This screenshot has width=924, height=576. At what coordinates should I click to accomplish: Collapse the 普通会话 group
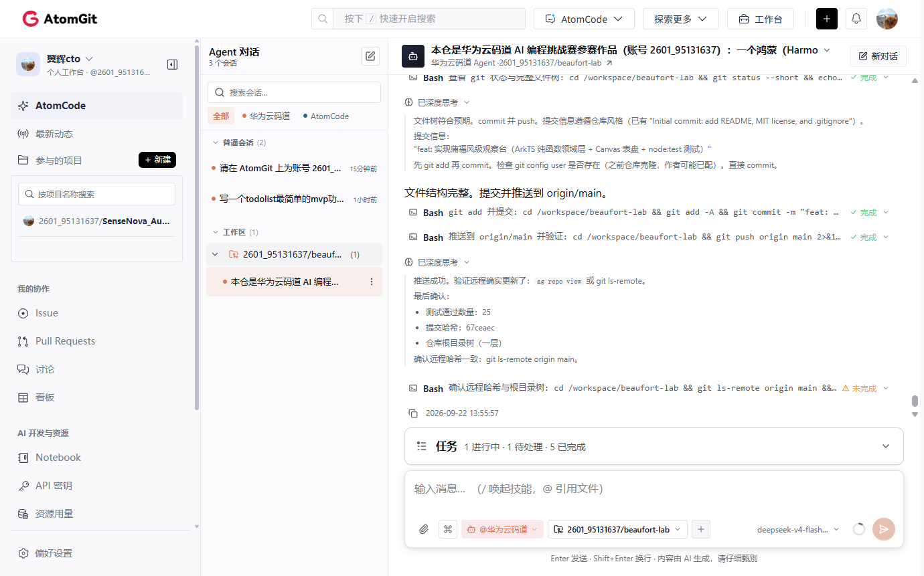(215, 142)
